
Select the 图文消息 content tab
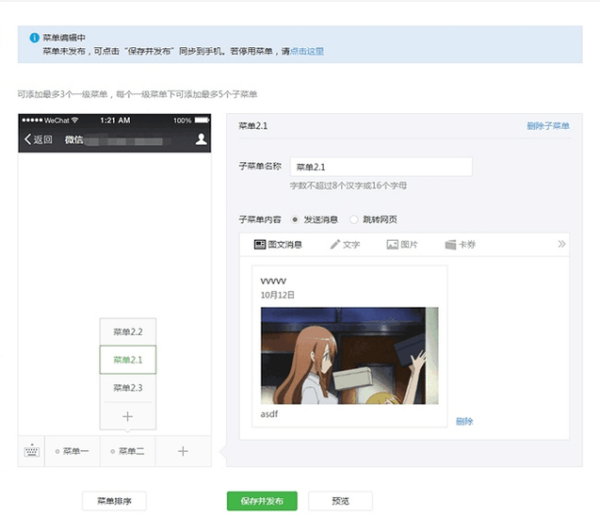click(279, 244)
